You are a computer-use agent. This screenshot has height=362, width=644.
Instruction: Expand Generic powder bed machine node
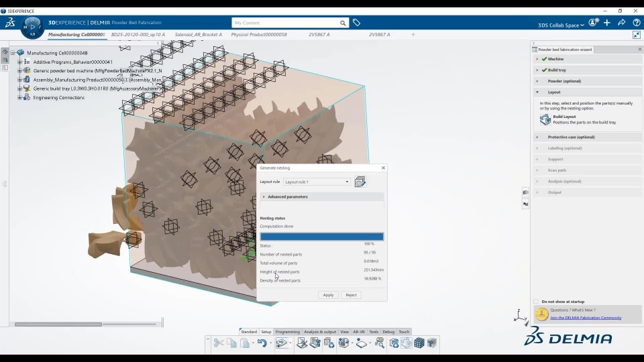pos(19,70)
